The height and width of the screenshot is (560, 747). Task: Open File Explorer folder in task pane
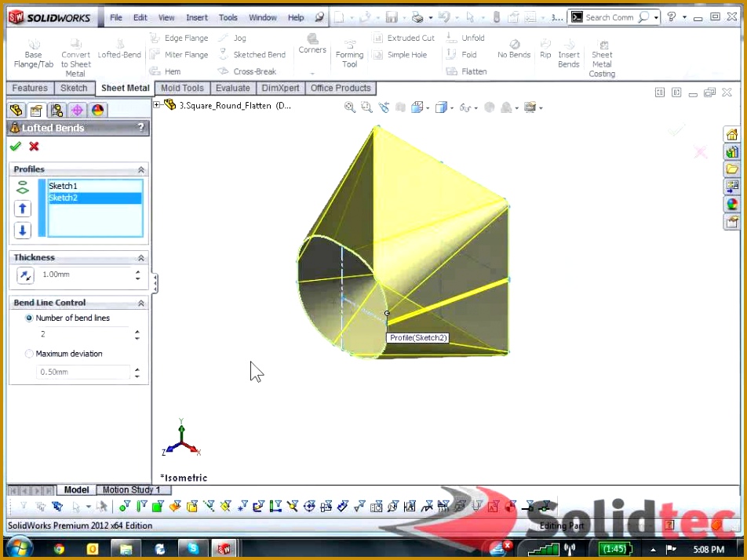click(x=732, y=169)
